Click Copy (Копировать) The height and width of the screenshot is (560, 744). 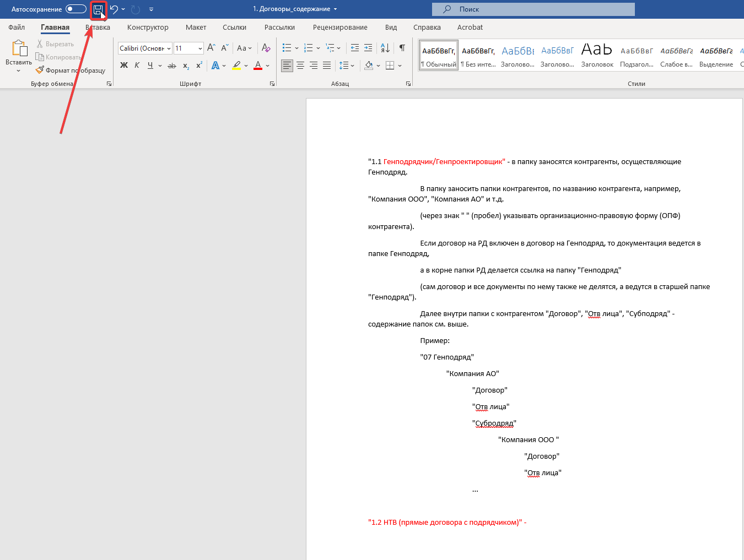(58, 57)
